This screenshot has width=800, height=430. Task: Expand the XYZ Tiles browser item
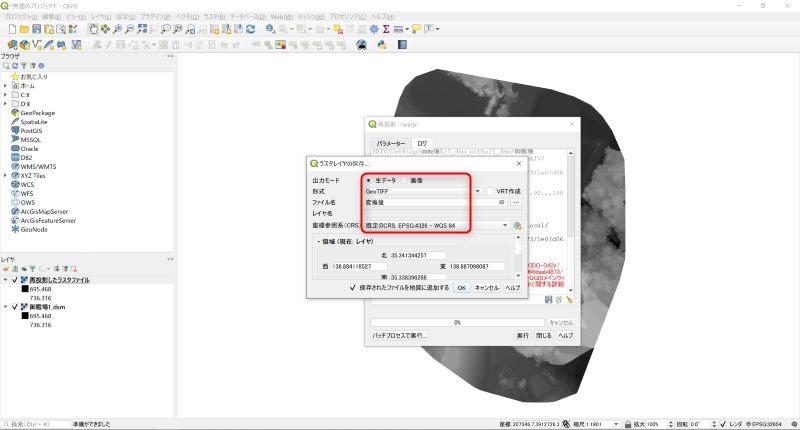pyautogui.click(x=5, y=175)
